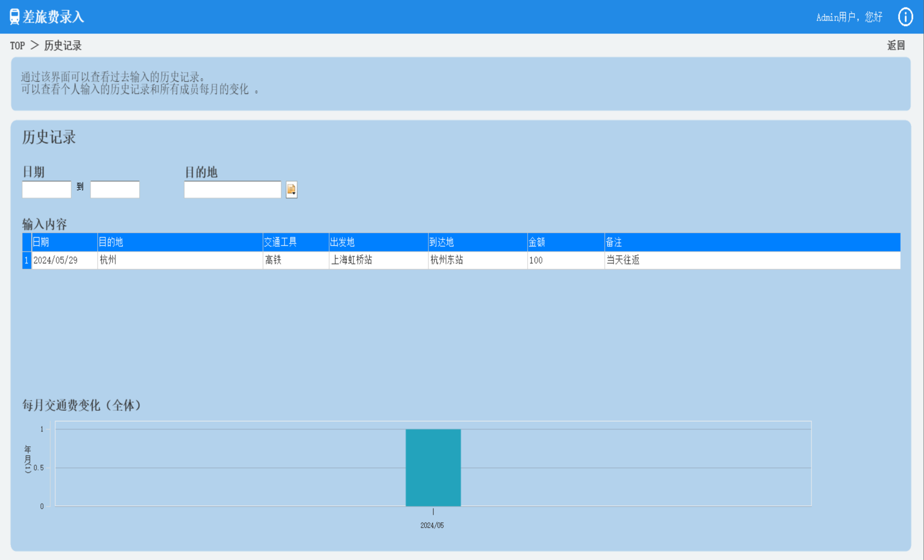This screenshot has width=924, height=560.
Task: Select row number 1 in the table
Action: coord(26,260)
